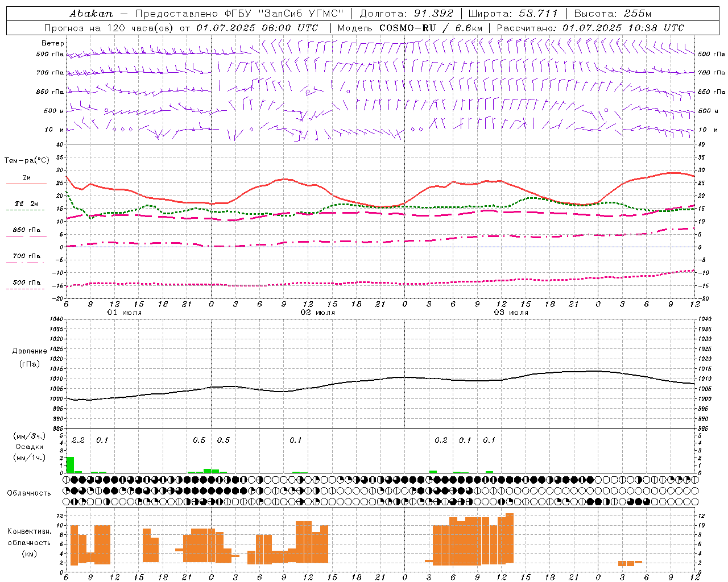Select the latitude value 53.711

(538, 14)
